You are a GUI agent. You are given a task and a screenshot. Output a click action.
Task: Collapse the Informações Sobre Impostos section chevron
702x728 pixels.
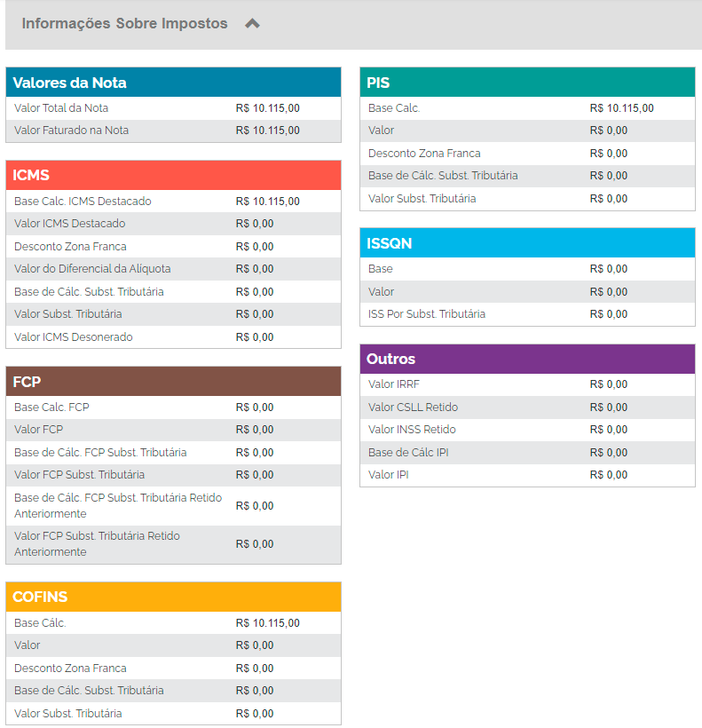click(252, 23)
